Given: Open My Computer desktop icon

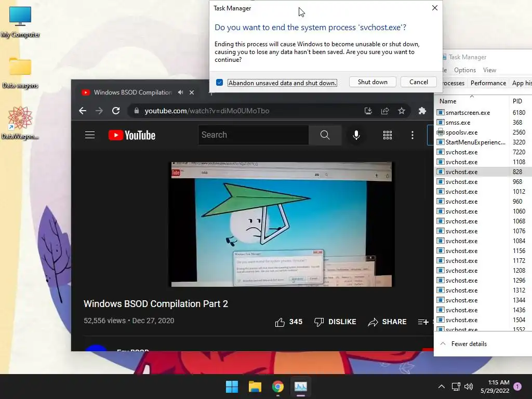Looking at the screenshot, I should pyautogui.click(x=20, y=22).
